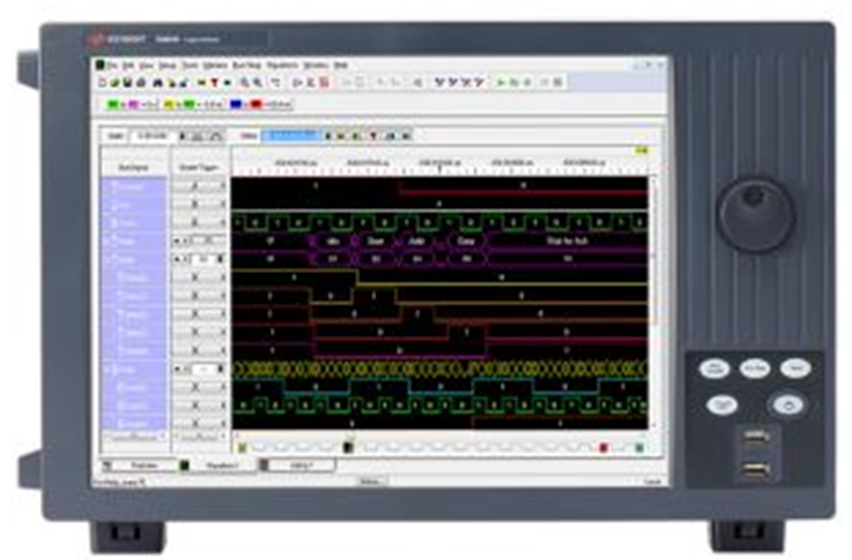
Task: Click the Simple Trigger column header
Action: (196, 166)
